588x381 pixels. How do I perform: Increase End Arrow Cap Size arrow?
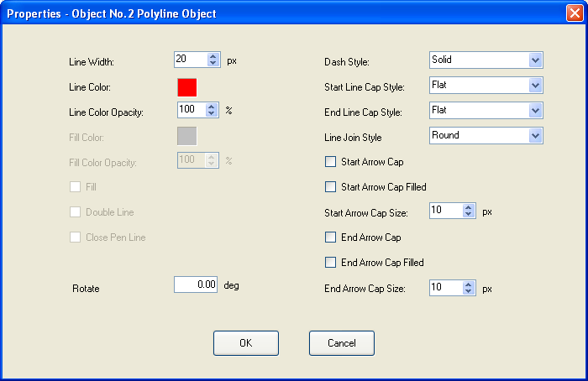pyautogui.click(x=469, y=284)
